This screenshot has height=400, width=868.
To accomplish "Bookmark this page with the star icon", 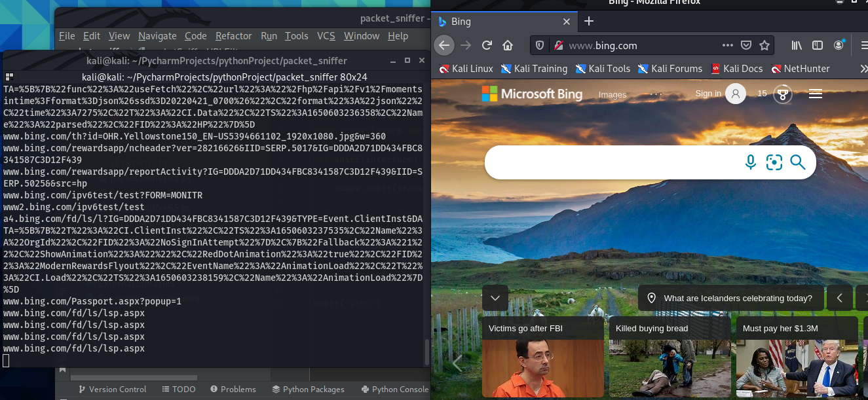I will [764, 45].
